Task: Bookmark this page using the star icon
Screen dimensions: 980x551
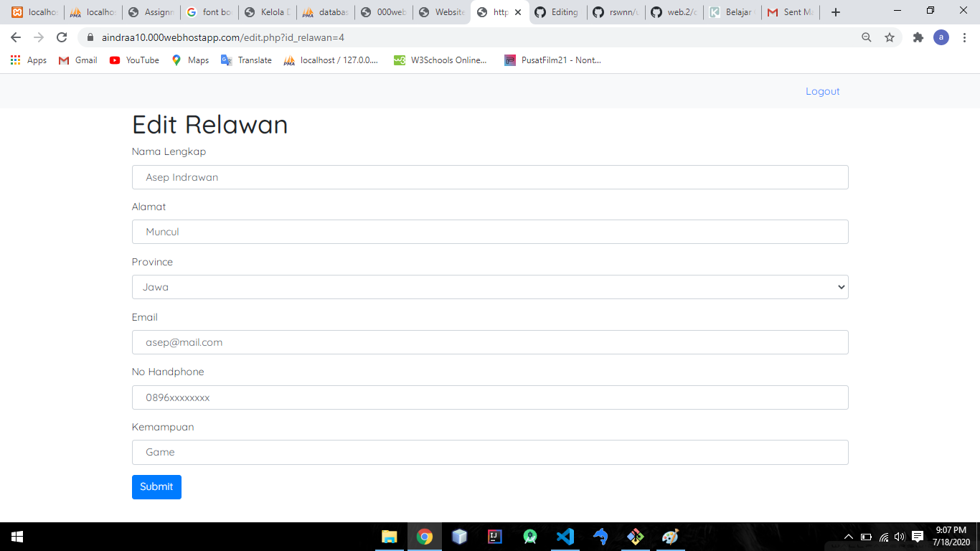Action: tap(890, 37)
